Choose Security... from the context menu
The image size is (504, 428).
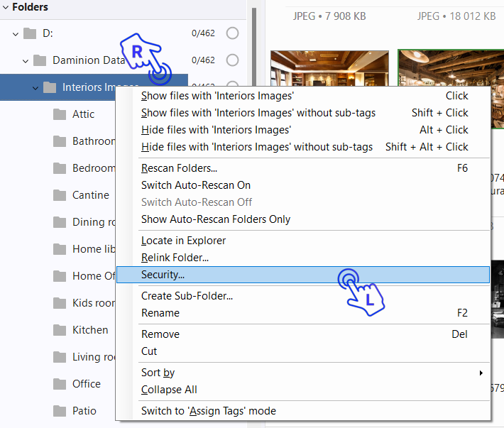tap(163, 275)
